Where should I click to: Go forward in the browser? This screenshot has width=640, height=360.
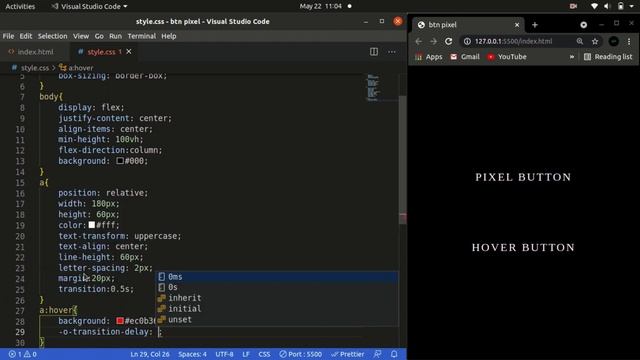433,41
